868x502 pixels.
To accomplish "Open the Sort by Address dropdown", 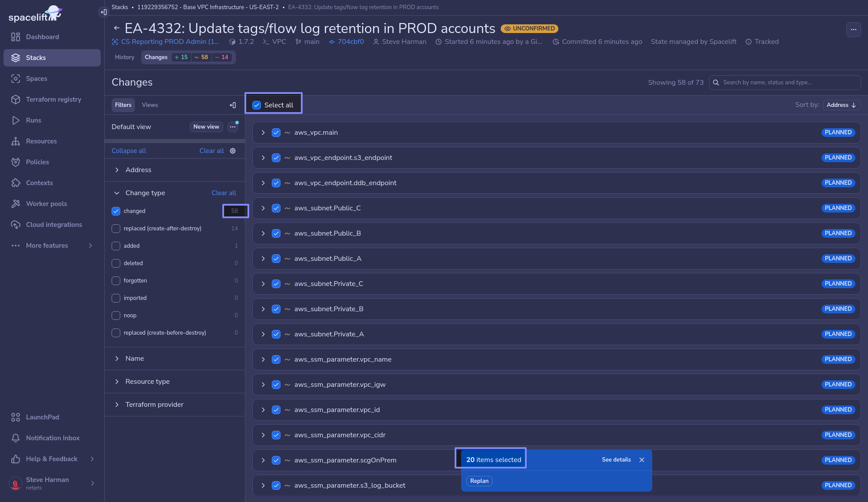I will (841, 105).
